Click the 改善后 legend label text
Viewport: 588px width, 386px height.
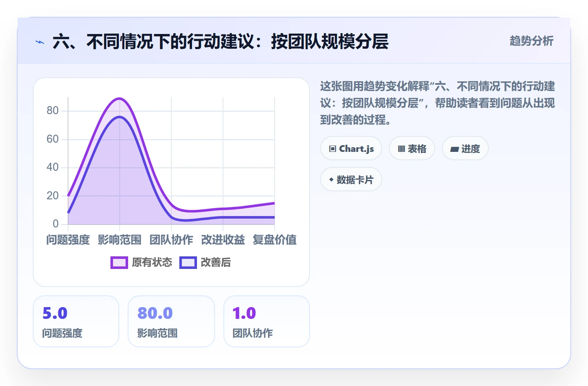(x=216, y=263)
